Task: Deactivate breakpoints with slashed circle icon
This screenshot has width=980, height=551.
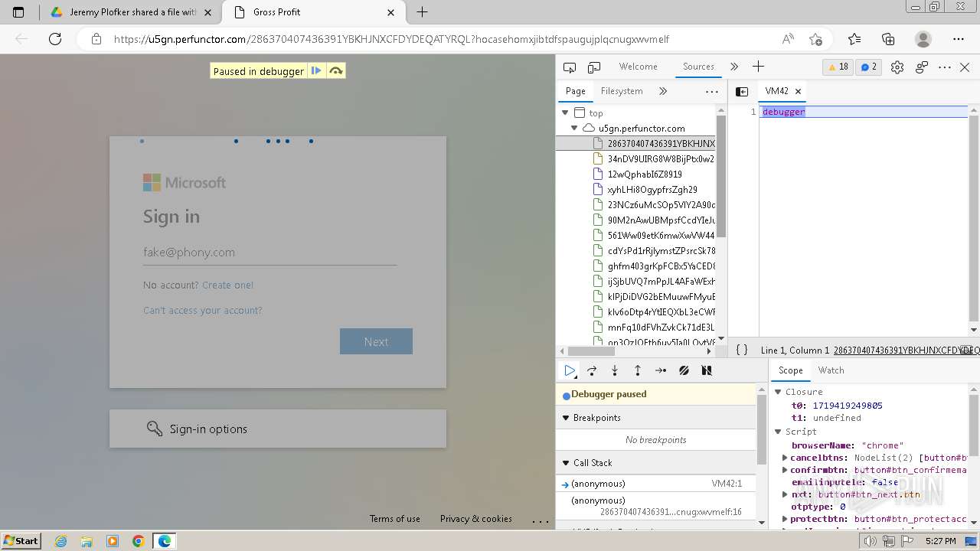Action: 684,370
